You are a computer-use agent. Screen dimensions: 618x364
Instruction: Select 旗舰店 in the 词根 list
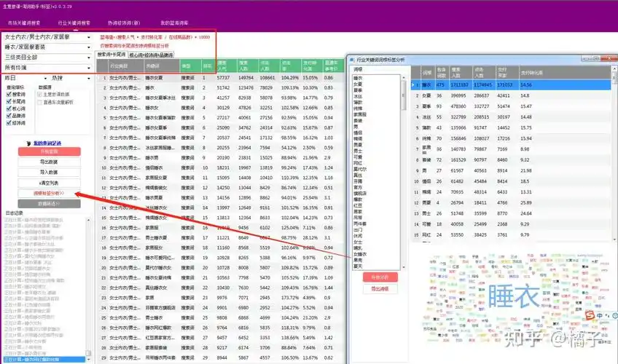click(360, 194)
